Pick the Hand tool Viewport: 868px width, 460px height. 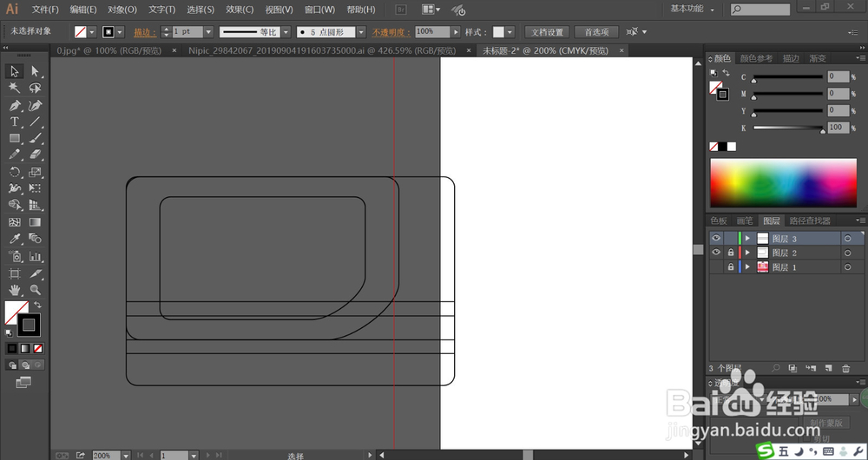15,290
